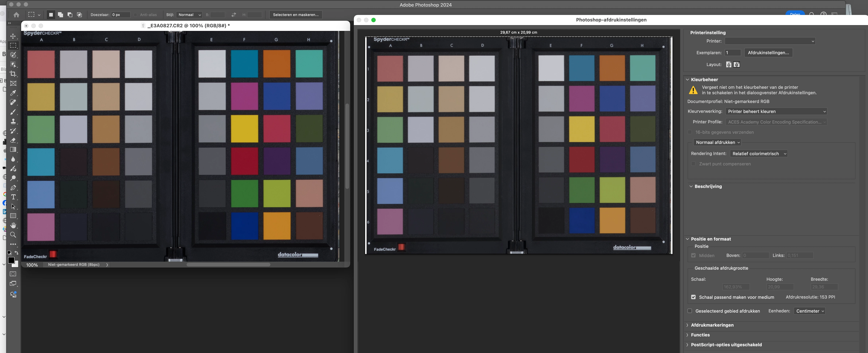This screenshot has height=353, width=868.
Task: Click the foreground color swatch
Action: (11, 260)
